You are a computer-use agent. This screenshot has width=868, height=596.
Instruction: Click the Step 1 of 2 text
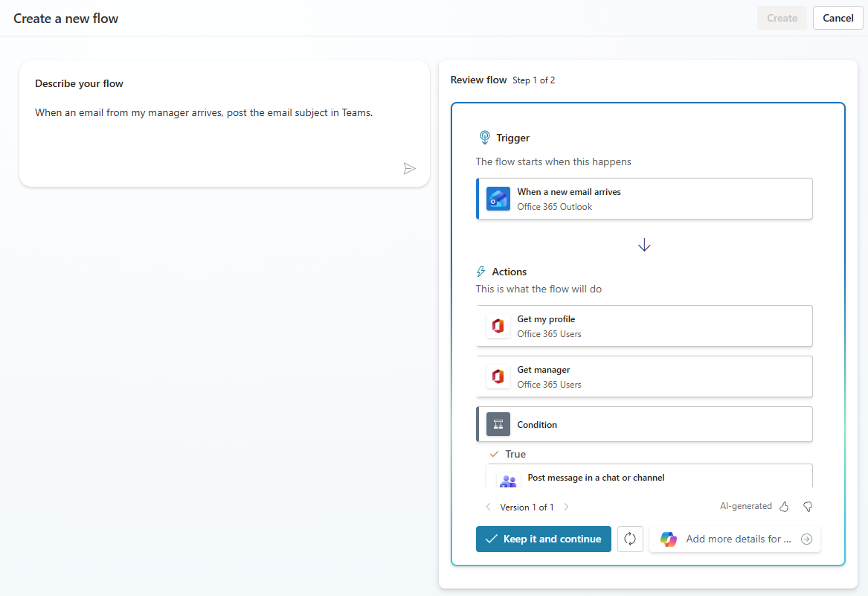click(533, 80)
